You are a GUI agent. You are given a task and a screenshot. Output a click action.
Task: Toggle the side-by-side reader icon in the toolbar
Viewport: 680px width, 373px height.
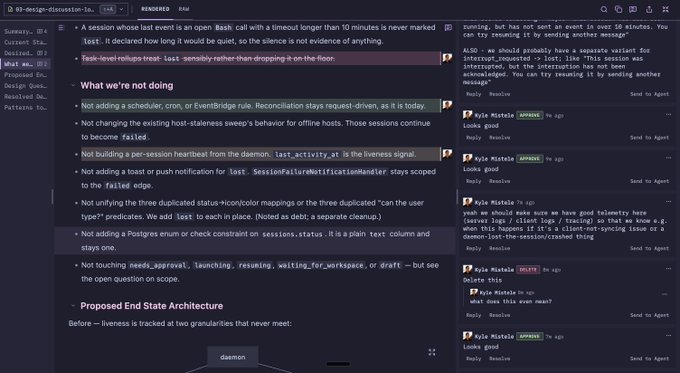(633, 9)
